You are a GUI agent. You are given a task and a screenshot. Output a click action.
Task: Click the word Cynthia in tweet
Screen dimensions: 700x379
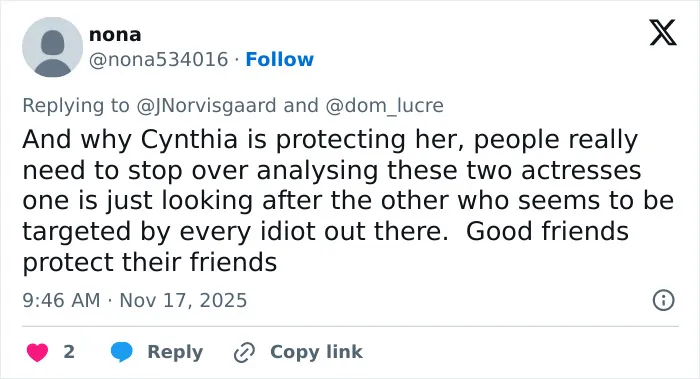click(189, 140)
